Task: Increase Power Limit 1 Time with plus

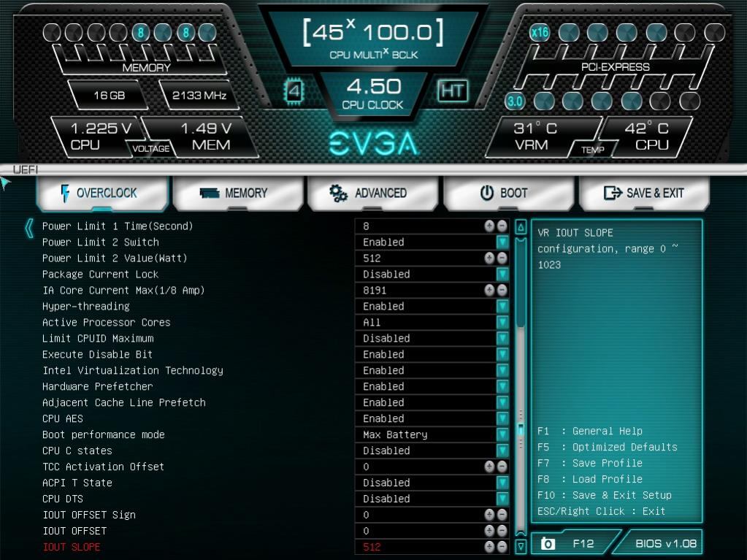Action: pos(489,226)
